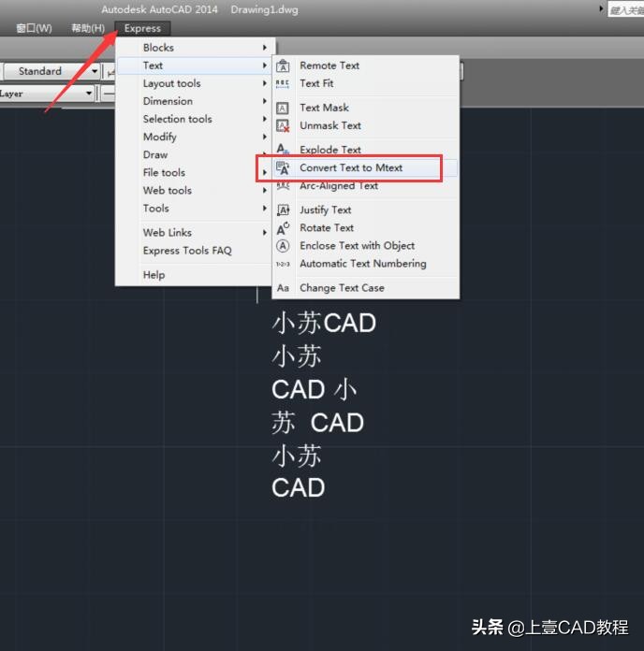Screen dimensions: 644x651
Task: Select the Text submenu entry
Action: (x=195, y=65)
